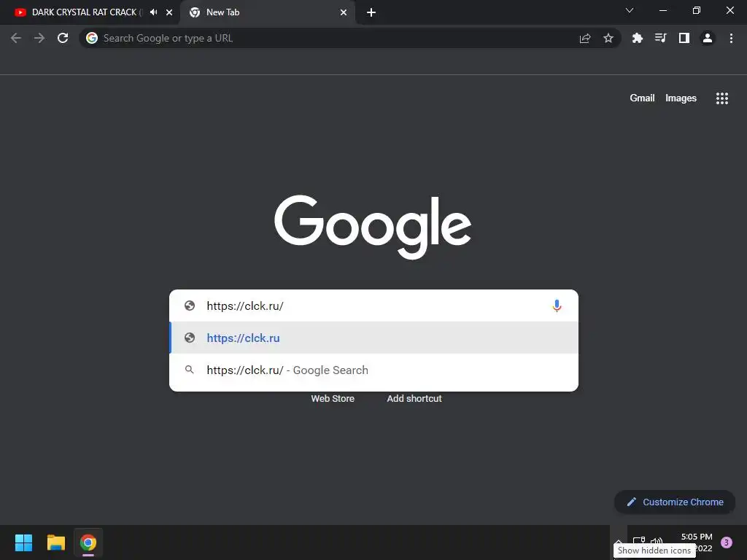
Task: Mute the DARK CRYSTAL RAT CRACK tab audio
Action: coord(153,12)
